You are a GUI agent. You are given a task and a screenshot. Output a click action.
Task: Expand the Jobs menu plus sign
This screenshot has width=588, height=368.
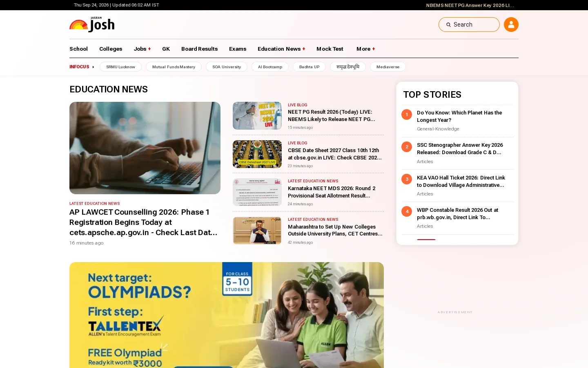point(149,49)
